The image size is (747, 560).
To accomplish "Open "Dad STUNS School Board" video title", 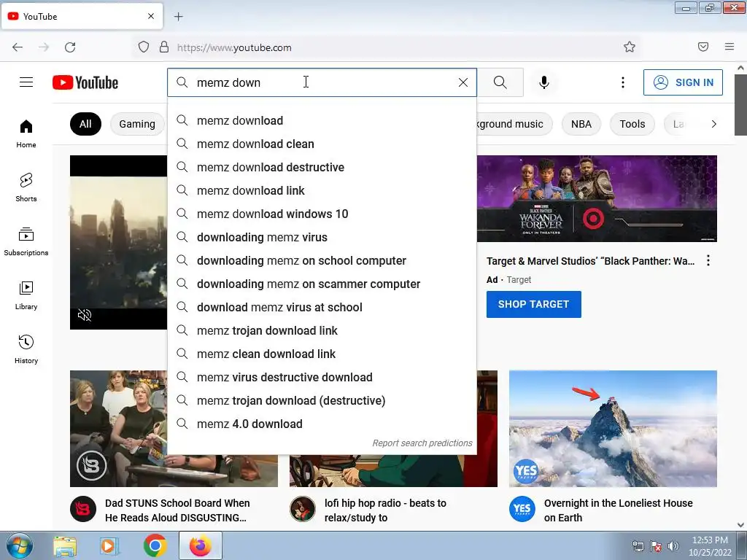I will click(x=177, y=510).
